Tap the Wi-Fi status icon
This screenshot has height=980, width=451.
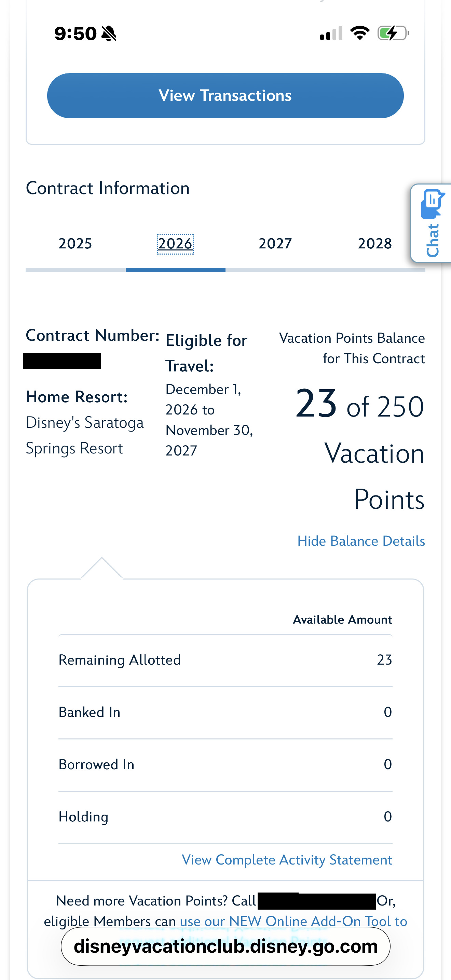pos(359,33)
